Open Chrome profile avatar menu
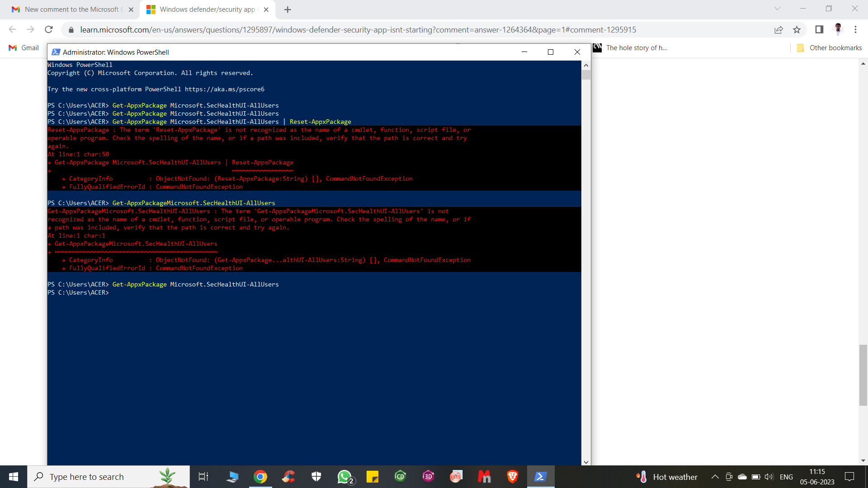The image size is (868, 488). coord(838,29)
